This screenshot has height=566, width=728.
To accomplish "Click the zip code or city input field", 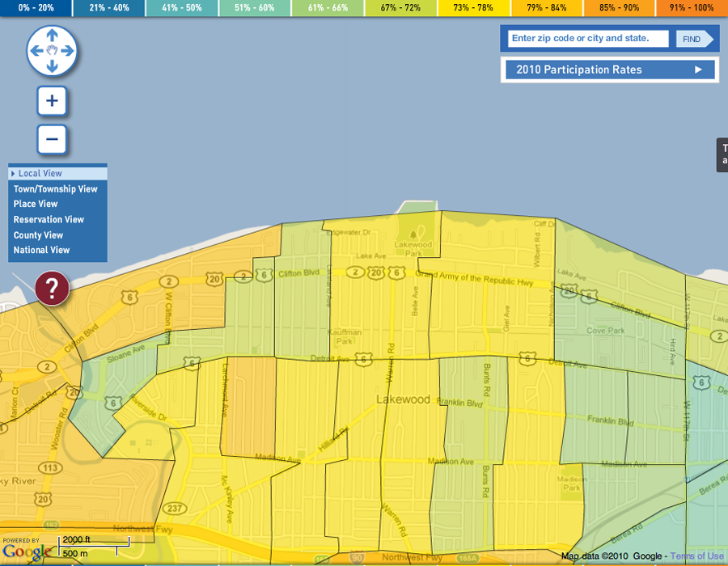I will pyautogui.click(x=588, y=38).
